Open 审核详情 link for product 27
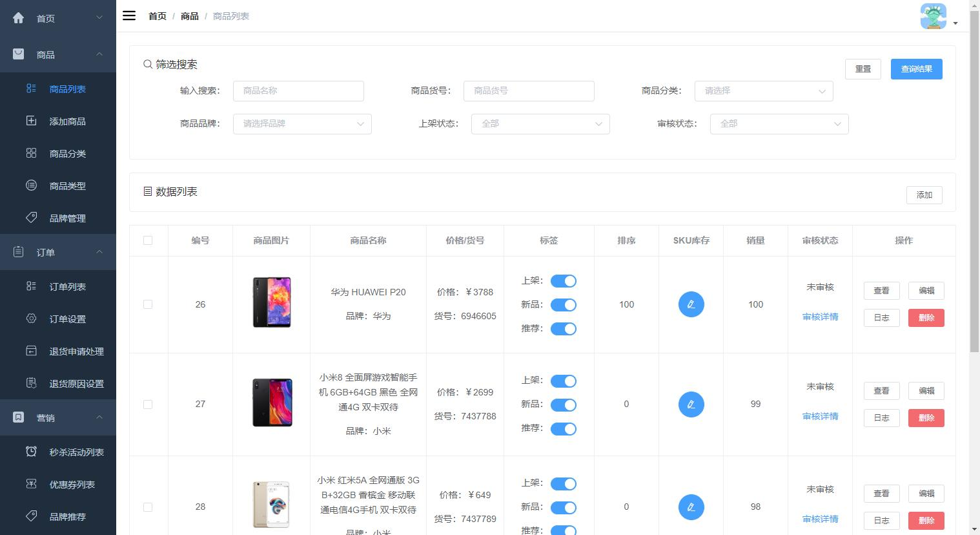Screen dimensions: 980x535 820,416
